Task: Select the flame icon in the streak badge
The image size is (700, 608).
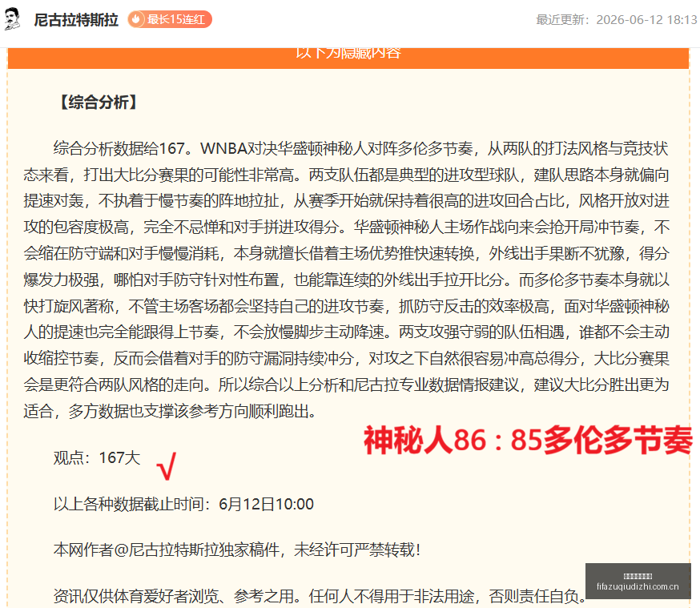Action: click(x=136, y=20)
